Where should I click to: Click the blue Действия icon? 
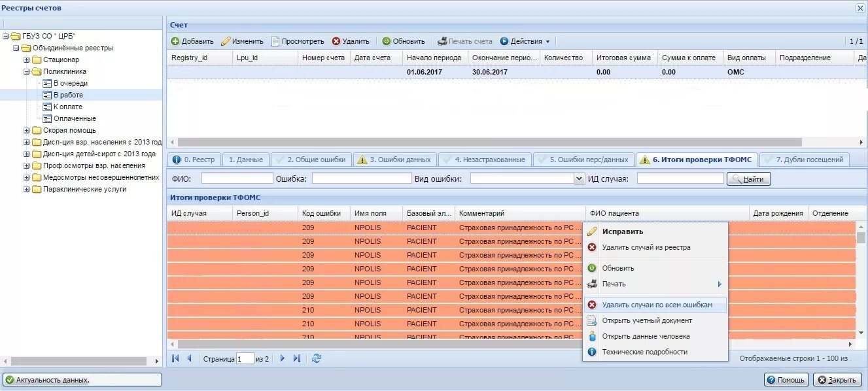click(504, 41)
